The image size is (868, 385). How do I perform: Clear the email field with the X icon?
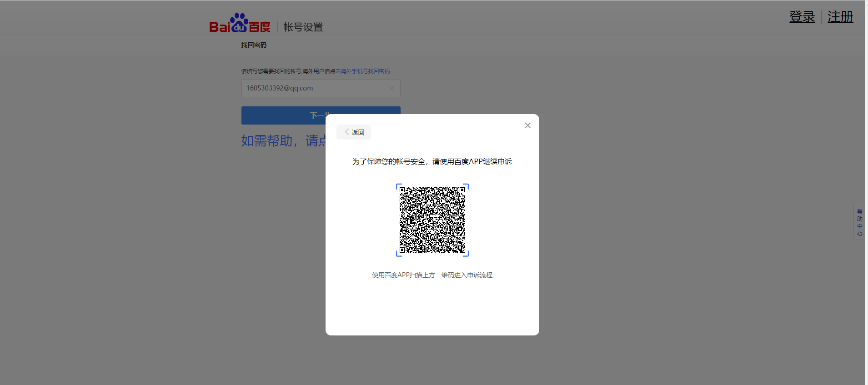pyautogui.click(x=391, y=88)
